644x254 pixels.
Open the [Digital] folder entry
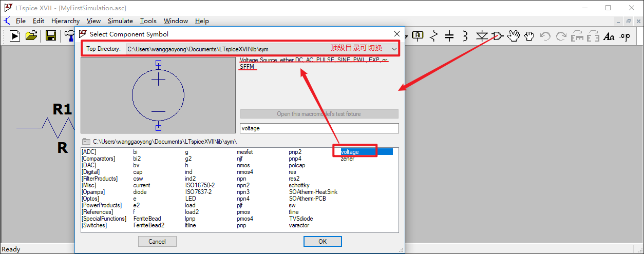click(x=91, y=172)
